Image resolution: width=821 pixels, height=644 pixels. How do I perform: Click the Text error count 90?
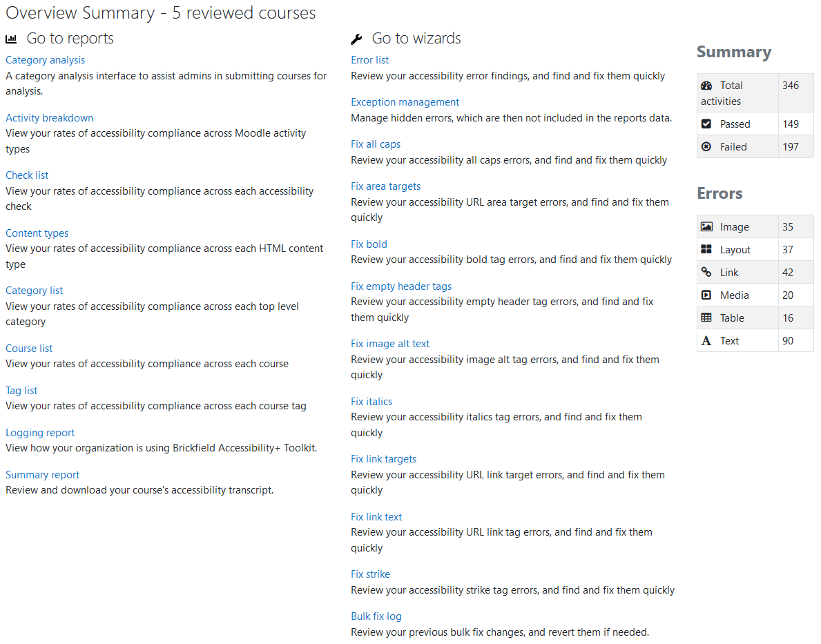coord(787,341)
